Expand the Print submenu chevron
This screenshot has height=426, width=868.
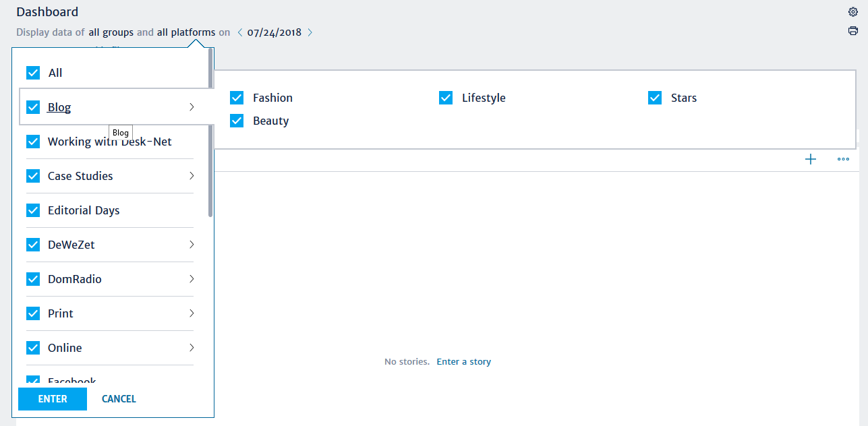[192, 313]
